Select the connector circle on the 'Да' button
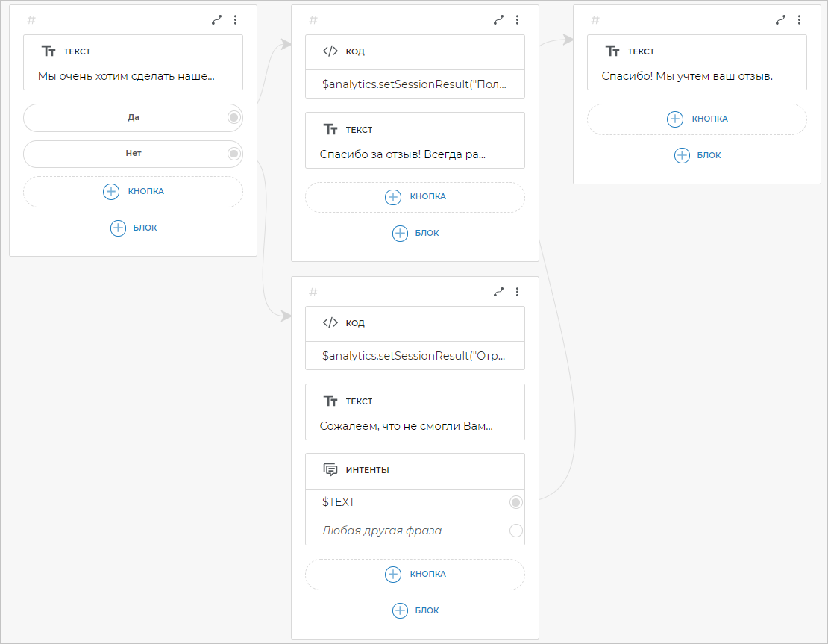Screen dimensions: 828x644 coord(233,117)
